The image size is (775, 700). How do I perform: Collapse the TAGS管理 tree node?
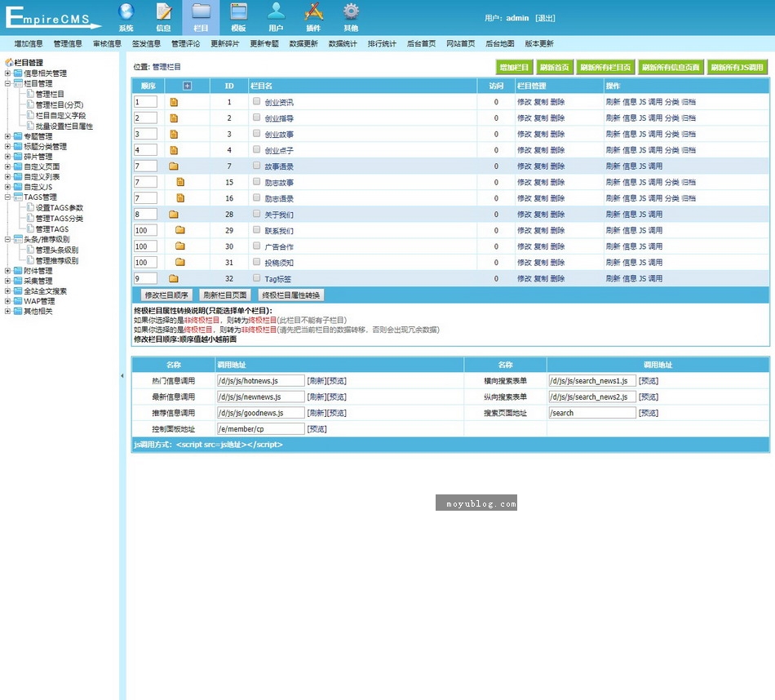(7, 197)
